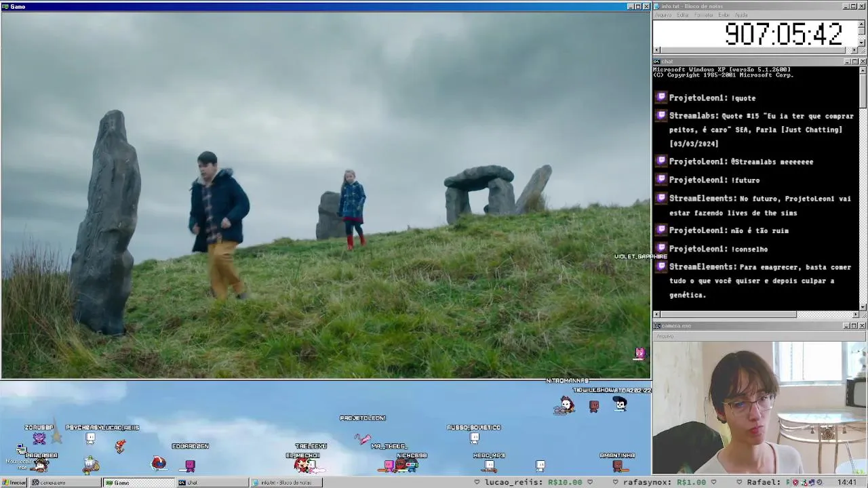The width and height of the screenshot is (868, 488).
Task: Click chat horizontal scrollbar left arrow
Action: click(x=656, y=314)
